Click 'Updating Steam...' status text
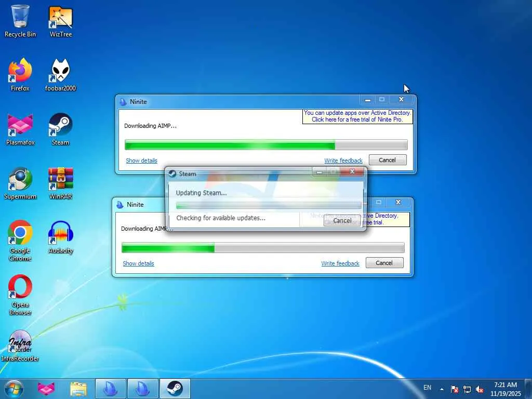Screen dimensions: 532x399 pyautogui.click(x=201, y=193)
